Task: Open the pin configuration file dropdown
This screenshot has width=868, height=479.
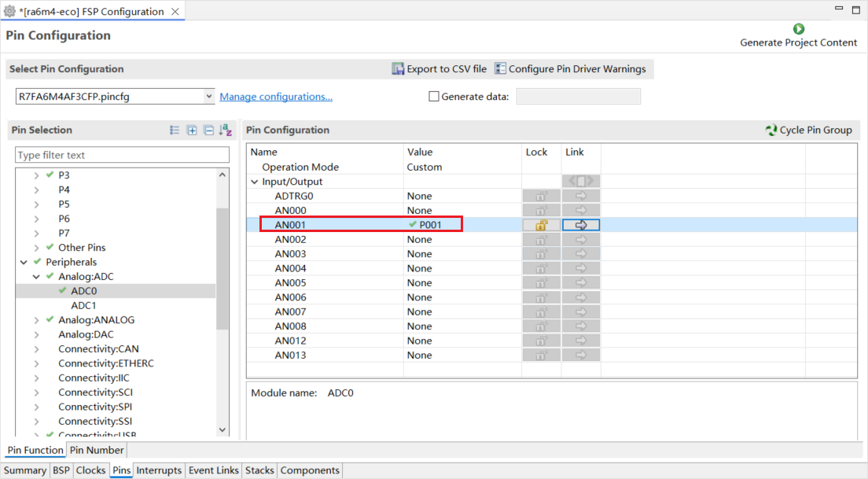Action: click(208, 97)
